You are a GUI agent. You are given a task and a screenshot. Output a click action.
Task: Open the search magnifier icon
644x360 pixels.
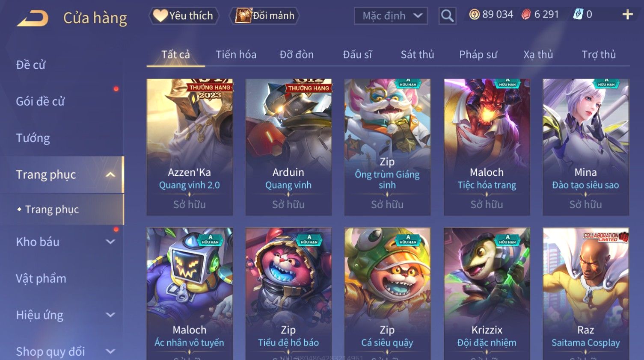tap(447, 16)
